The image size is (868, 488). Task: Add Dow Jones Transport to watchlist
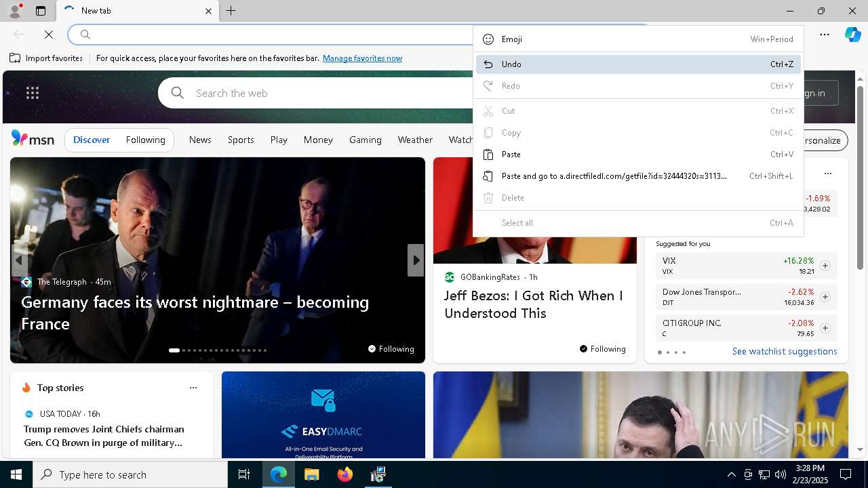825,297
